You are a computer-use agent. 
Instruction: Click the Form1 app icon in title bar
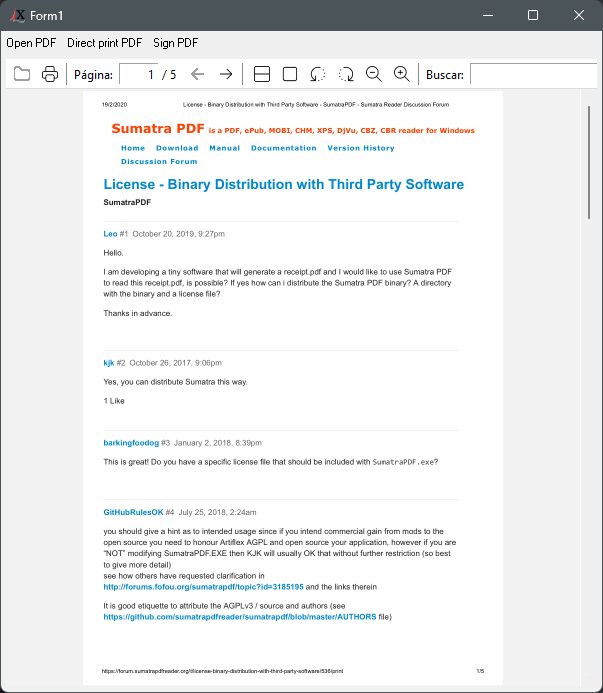point(18,15)
